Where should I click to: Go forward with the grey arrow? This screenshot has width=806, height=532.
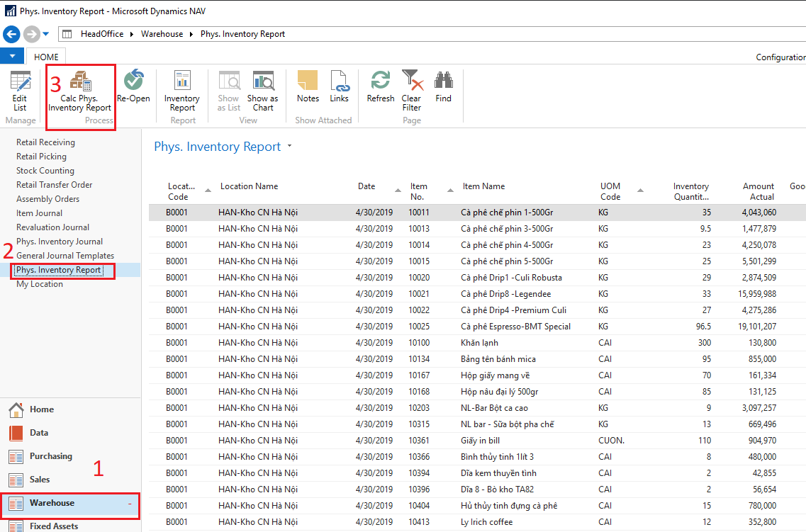31,35
